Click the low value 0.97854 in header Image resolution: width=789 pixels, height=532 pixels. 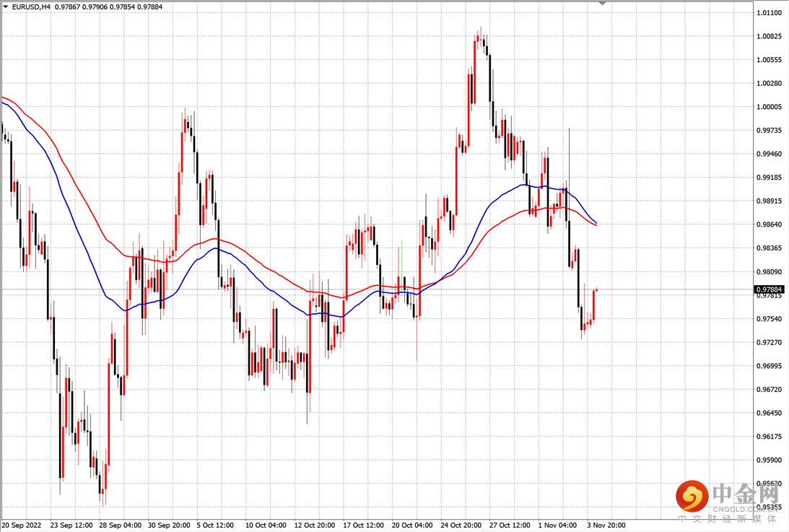[122, 7]
